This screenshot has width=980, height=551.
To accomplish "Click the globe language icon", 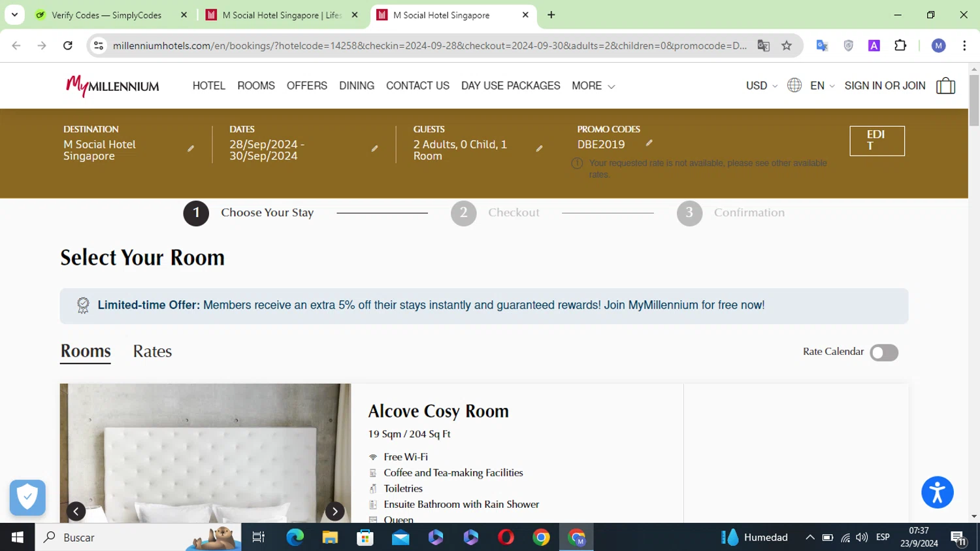I will tap(794, 85).
